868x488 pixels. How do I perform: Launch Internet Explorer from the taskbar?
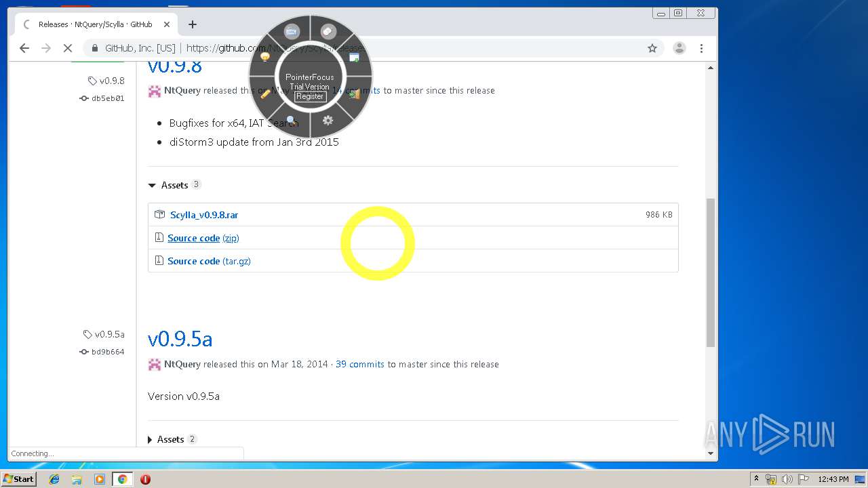(x=54, y=479)
